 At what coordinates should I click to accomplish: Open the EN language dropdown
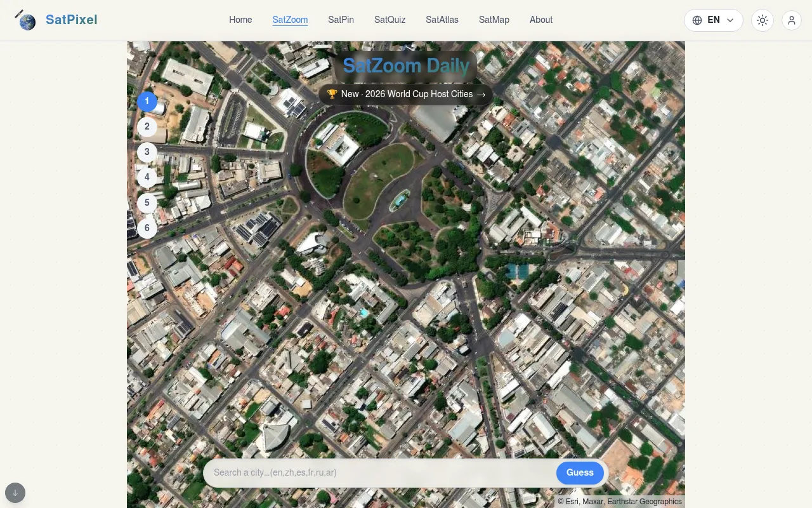(714, 20)
